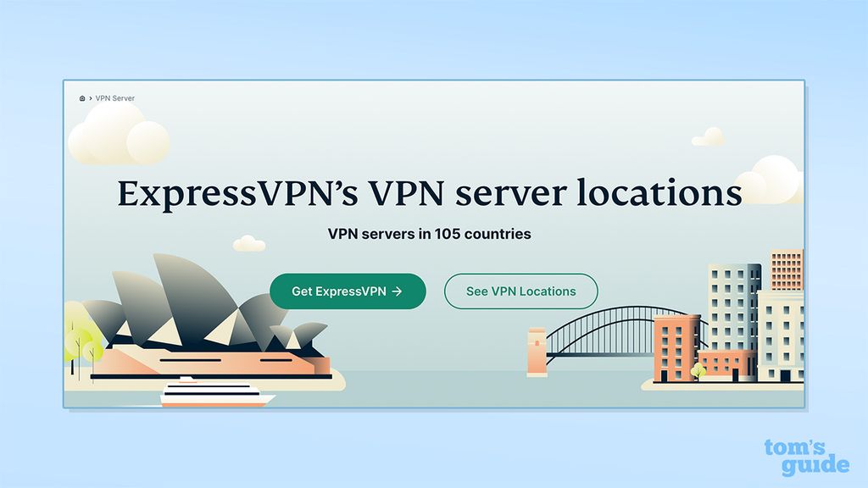Click the small cloud above Get ExpressVPN button

pos(249,243)
